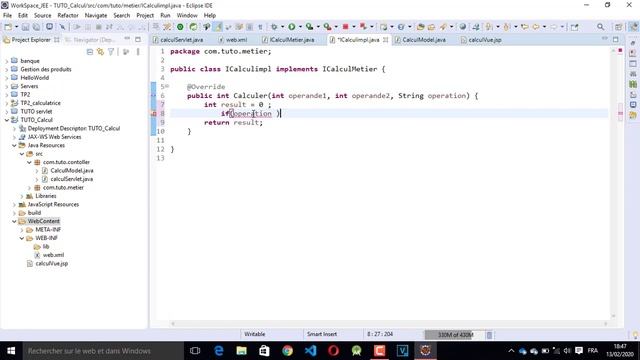
Task: Select calculServlet.java in the project tree
Action: [x=72, y=179]
